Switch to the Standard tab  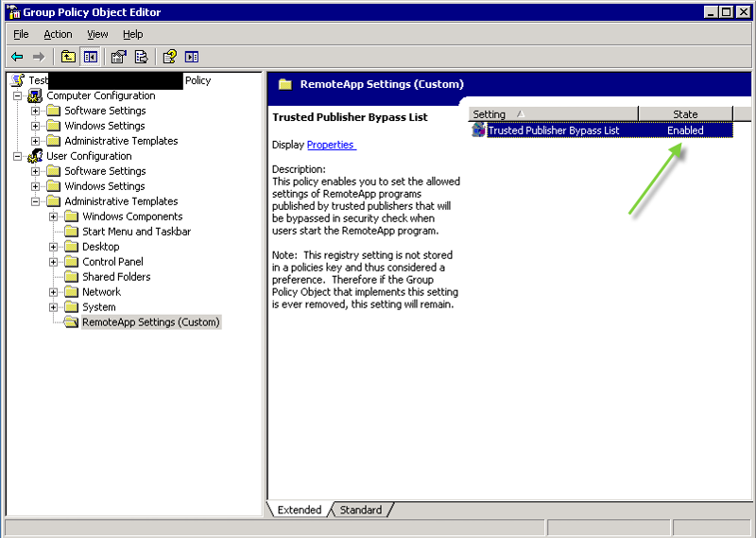tap(361, 510)
